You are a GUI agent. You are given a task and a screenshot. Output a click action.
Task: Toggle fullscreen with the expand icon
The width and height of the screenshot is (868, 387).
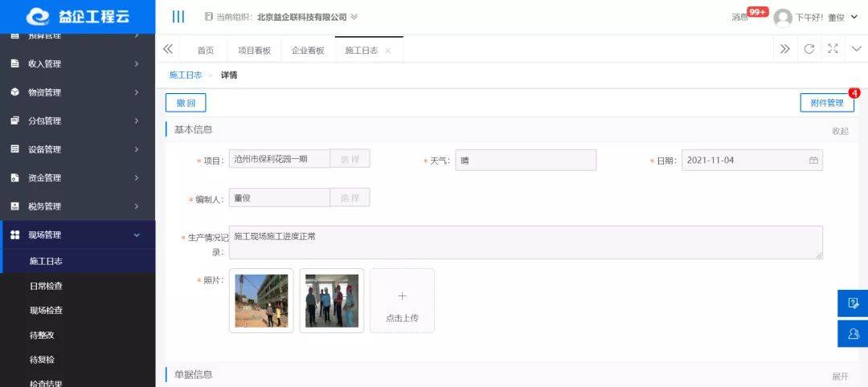point(833,49)
